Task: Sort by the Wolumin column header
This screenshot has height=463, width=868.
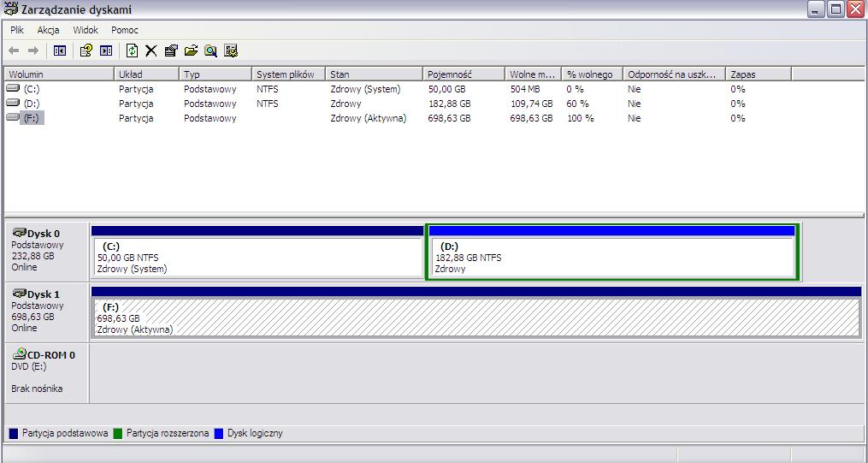Action: 59,74
